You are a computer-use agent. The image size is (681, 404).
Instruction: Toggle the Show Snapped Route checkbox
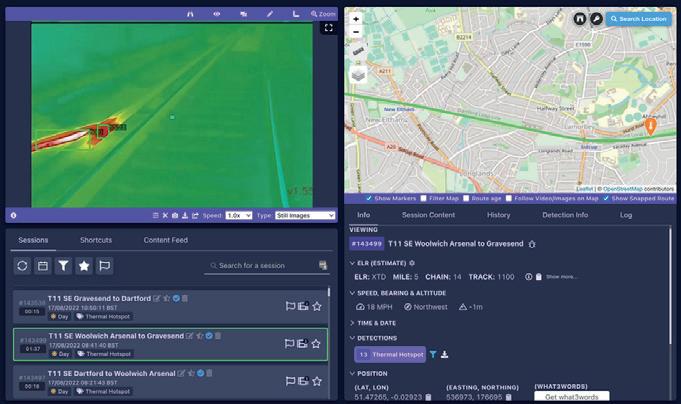[x=606, y=198]
